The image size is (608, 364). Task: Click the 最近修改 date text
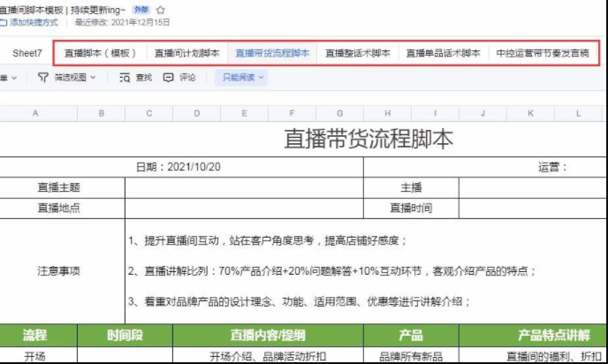(123, 22)
